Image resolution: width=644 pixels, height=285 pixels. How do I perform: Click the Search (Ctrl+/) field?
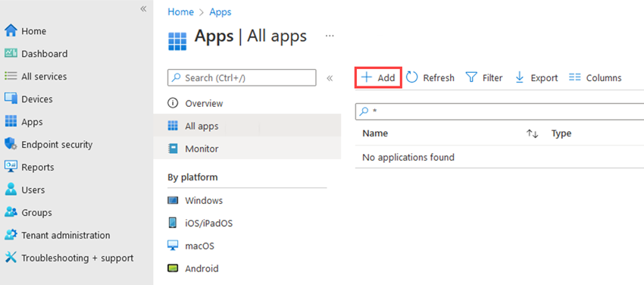[242, 77]
